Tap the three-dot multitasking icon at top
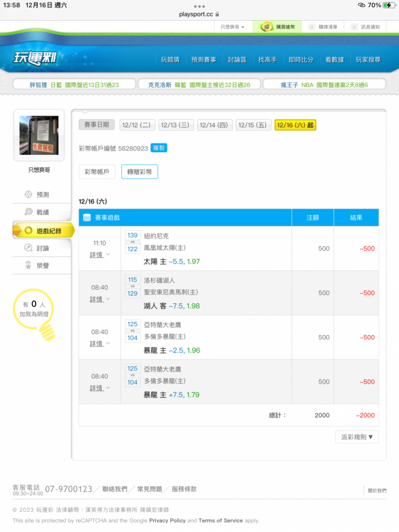This screenshot has width=399, height=532. click(x=199, y=6)
